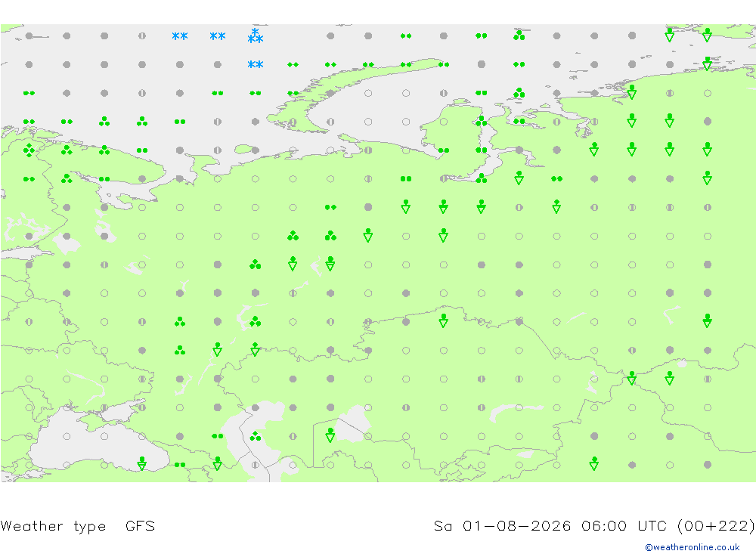Image resolution: width=756 pixels, height=554 pixels.
Task: Click the date text 'Sa 01-08-2026 06:00 UTC (00+222)'
Action: (x=594, y=525)
